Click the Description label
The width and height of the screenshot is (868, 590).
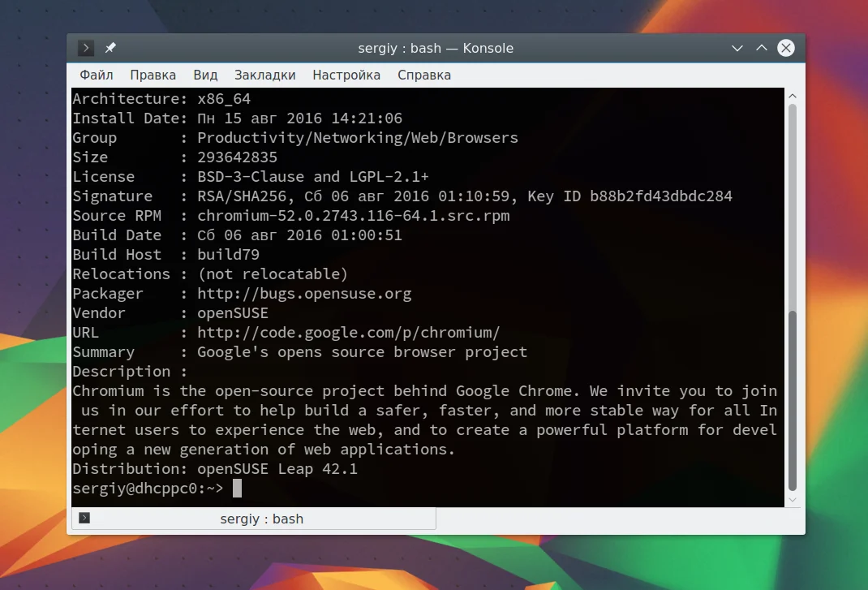[121, 372]
